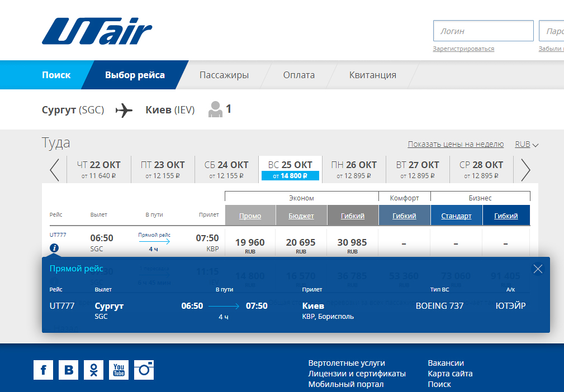Viewport: 564px width, 392px height.
Task: Click the UTair logo
Action: (x=97, y=31)
